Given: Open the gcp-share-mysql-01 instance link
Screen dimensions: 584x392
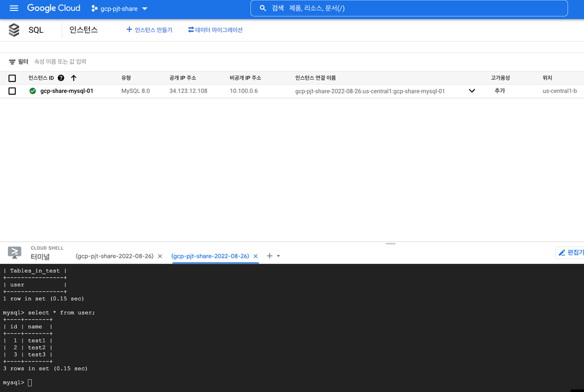Looking at the screenshot, I should pyautogui.click(x=67, y=91).
